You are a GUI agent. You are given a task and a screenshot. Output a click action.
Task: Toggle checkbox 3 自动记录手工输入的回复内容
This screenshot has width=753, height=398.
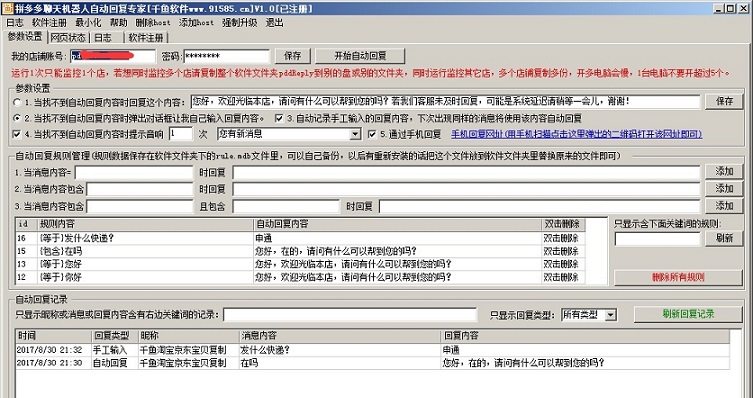(279, 118)
